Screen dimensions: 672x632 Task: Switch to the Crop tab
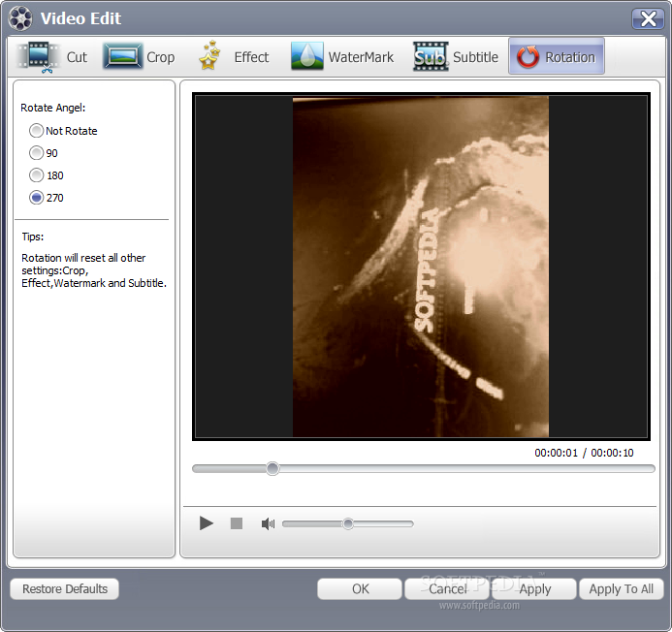(x=140, y=56)
